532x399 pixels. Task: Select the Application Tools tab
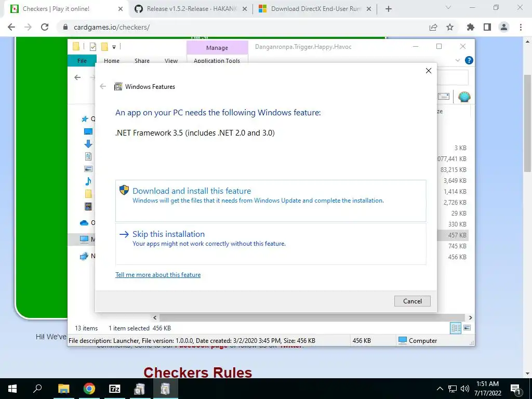coord(217,61)
